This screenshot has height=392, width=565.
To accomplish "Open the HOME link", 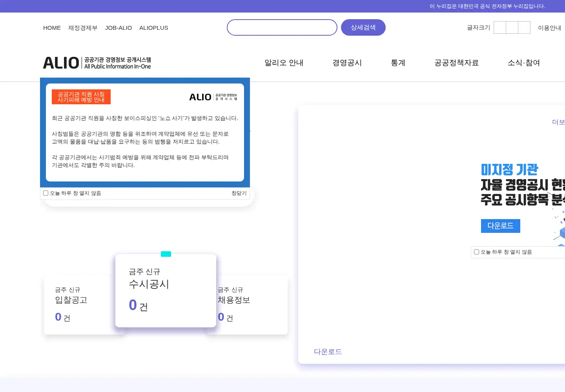I will (x=52, y=28).
